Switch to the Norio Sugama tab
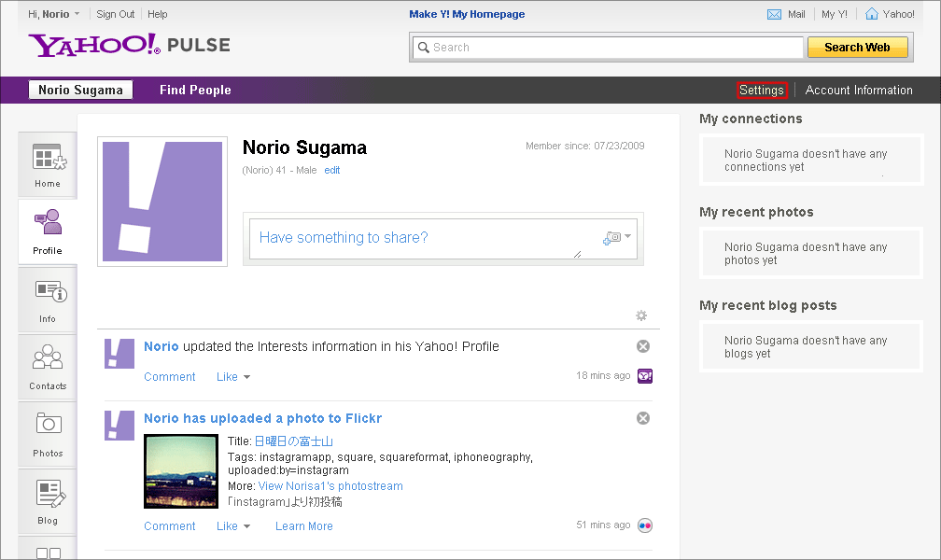This screenshot has height=560, width=941. 80,90
